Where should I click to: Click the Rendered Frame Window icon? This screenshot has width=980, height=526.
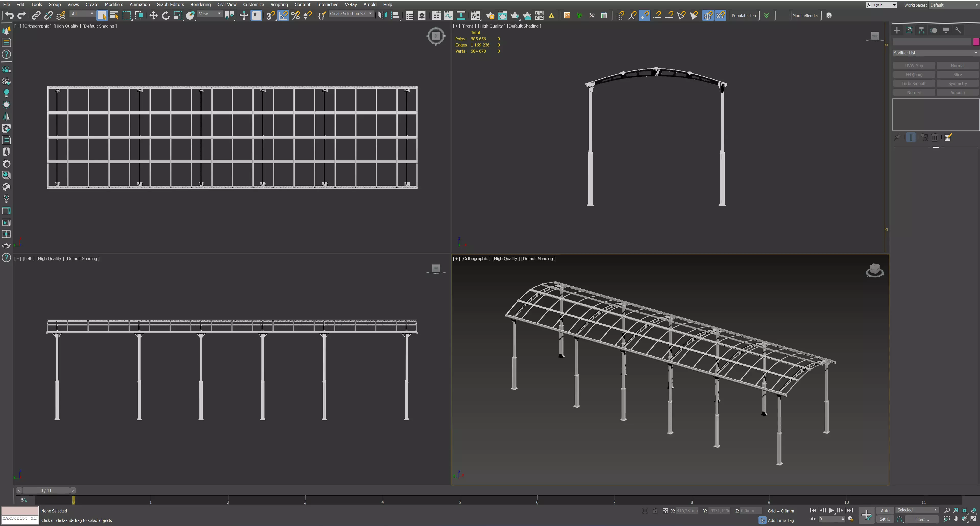(502, 15)
